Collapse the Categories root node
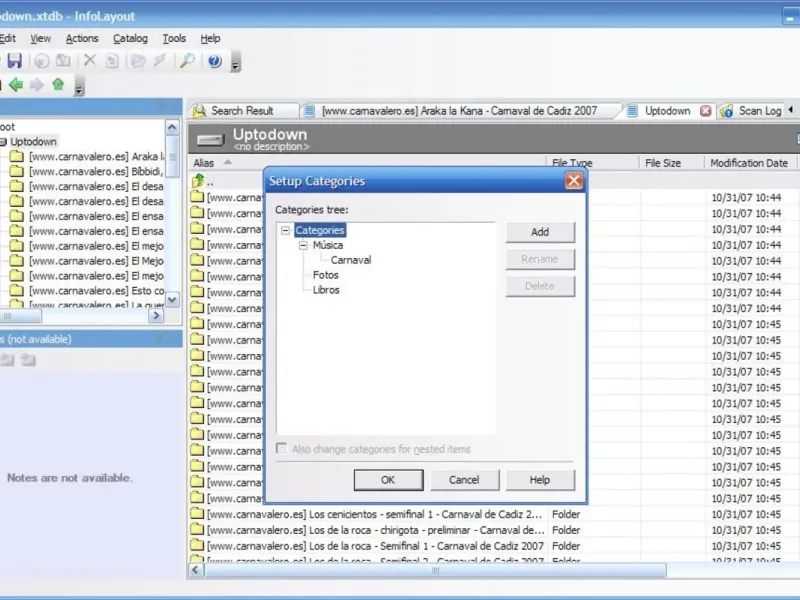 286,230
